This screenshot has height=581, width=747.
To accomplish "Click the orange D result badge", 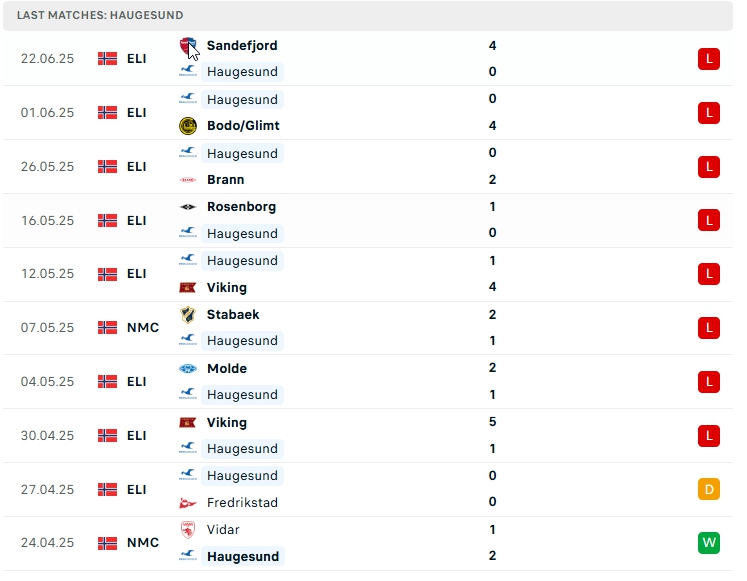I will 709,489.
